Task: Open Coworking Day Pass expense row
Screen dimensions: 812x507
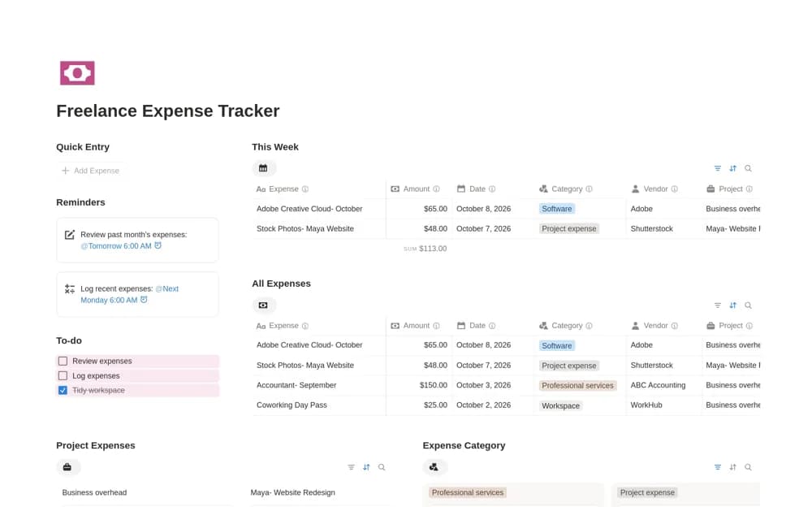Action: pos(292,405)
